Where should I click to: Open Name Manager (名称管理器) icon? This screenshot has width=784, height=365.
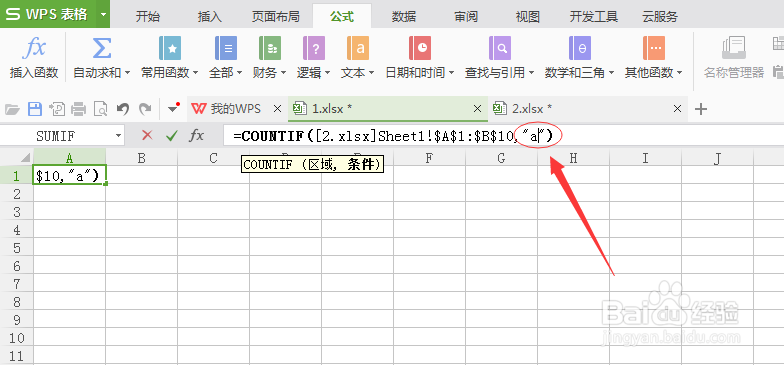pyautogui.click(x=734, y=48)
